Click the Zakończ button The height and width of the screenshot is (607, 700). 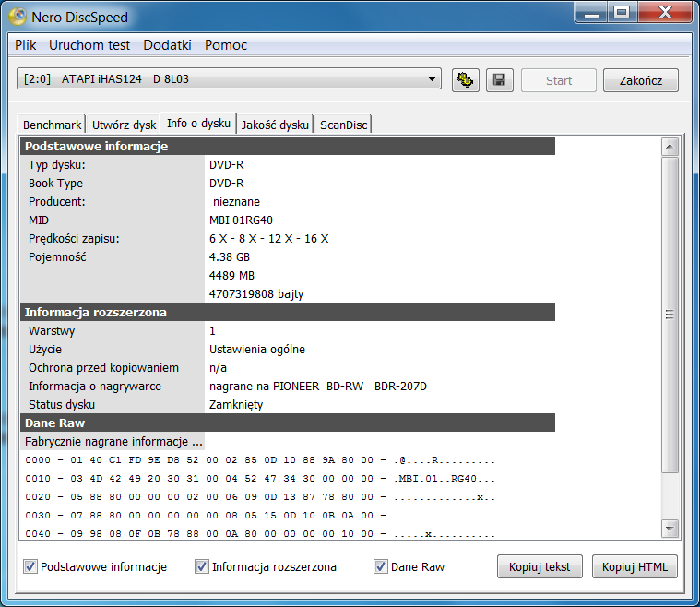click(x=641, y=80)
